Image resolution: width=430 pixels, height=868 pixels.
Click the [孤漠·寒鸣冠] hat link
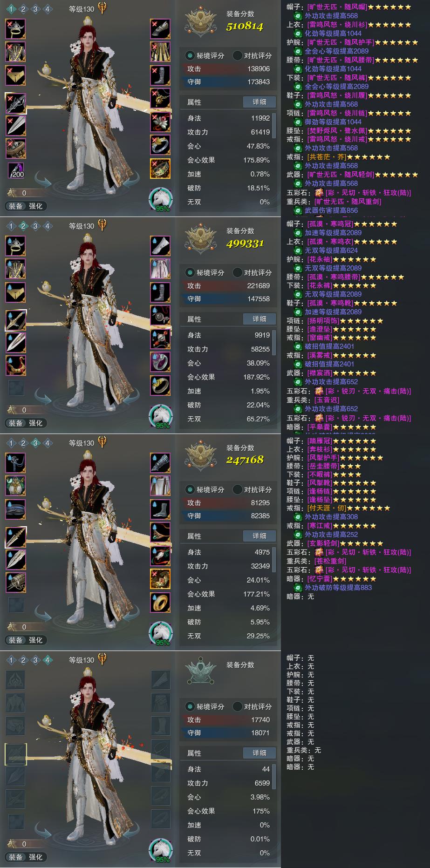[x=330, y=224]
